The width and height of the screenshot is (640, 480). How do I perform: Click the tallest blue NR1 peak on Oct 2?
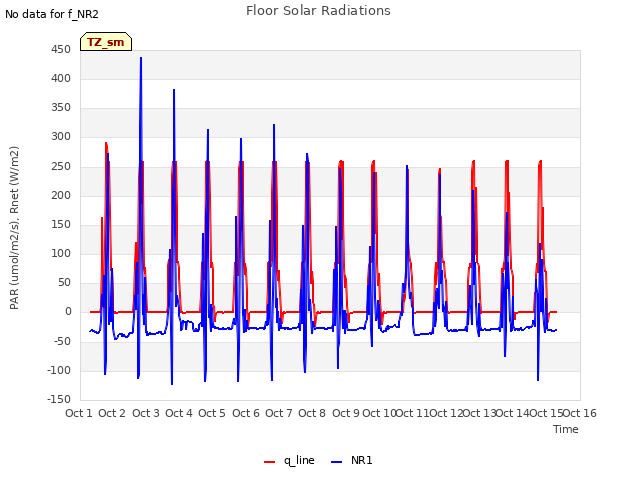click(141, 58)
